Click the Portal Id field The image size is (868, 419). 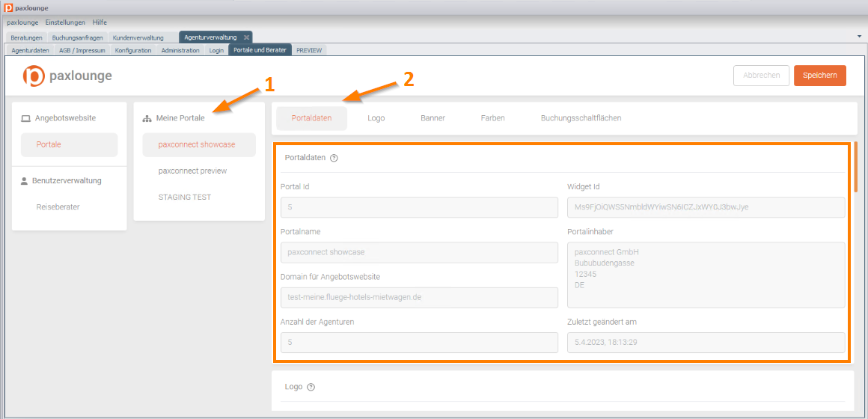420,207
